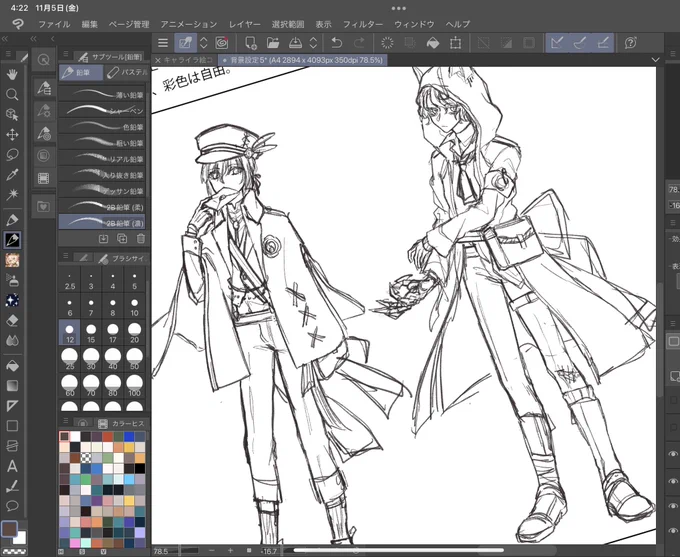
Task: Pick brush size 100 preset
Action: coord(134,386)
